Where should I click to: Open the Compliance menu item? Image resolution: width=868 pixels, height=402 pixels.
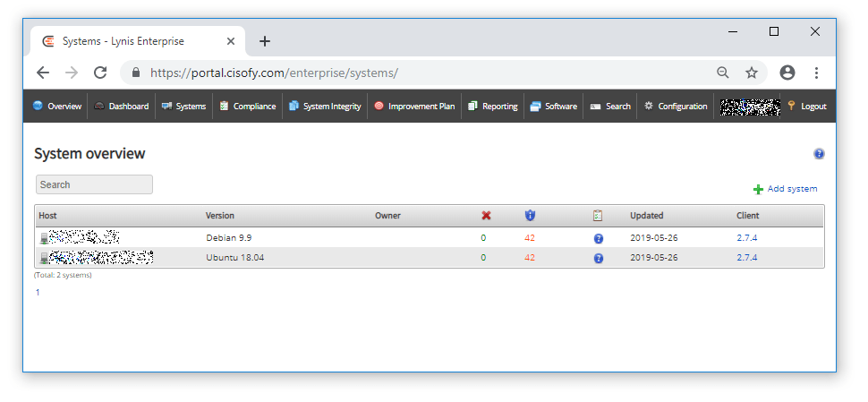[248, 107]
